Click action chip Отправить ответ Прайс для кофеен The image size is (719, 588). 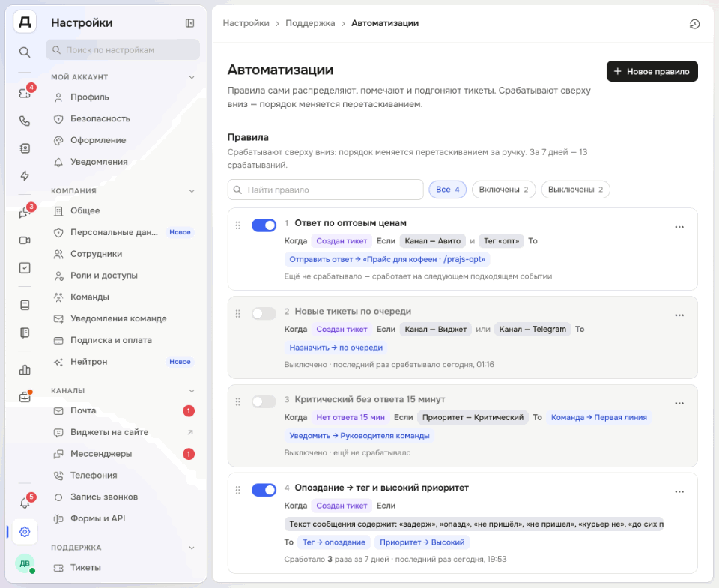387,260
